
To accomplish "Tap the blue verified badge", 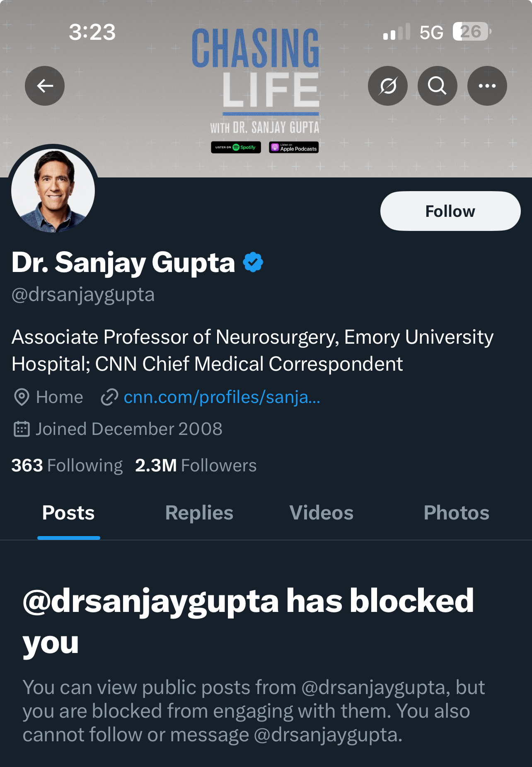I will pos(253,262).
